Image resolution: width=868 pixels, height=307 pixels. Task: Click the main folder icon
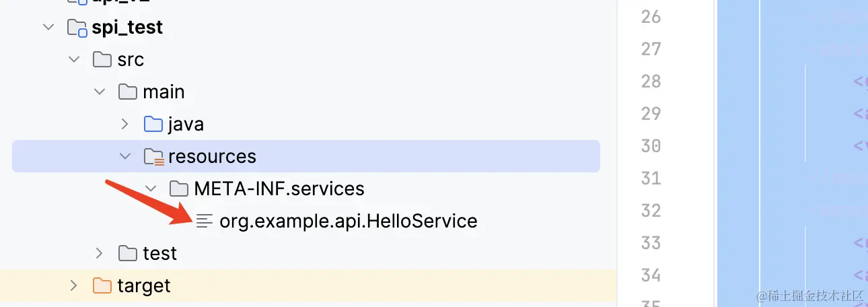(128, 92)
